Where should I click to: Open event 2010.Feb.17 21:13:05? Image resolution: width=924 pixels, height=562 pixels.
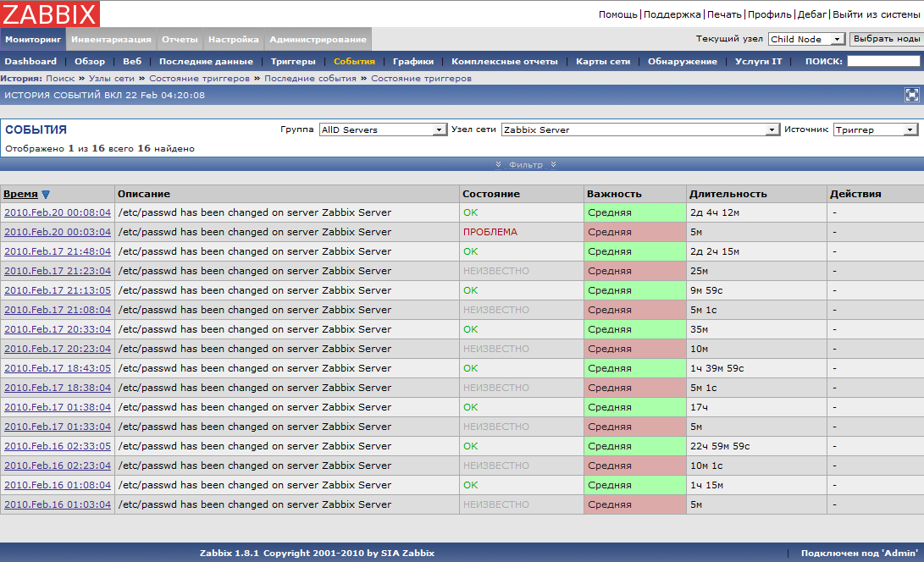(x=57, y=290)
